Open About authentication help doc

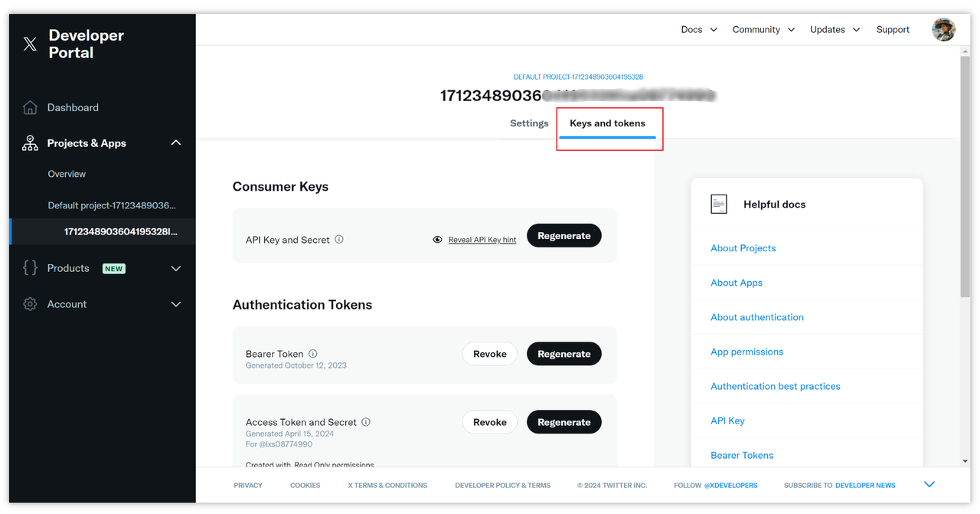click(757, 317)
